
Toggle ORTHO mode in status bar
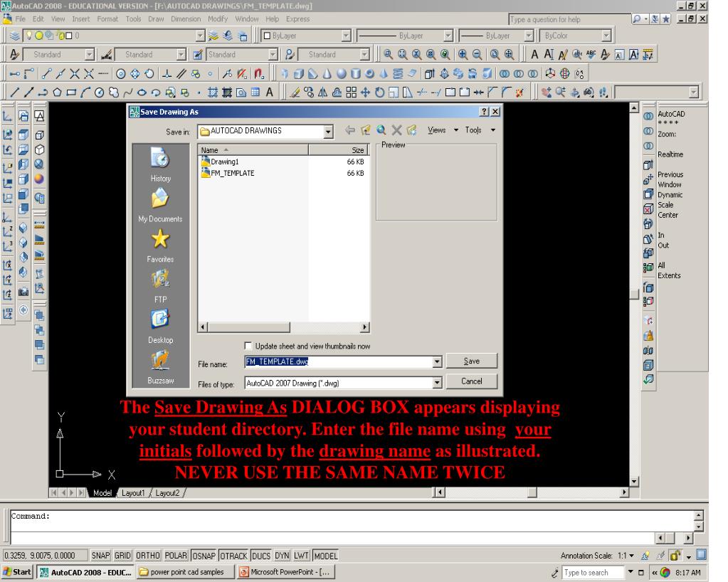point(147,556)
